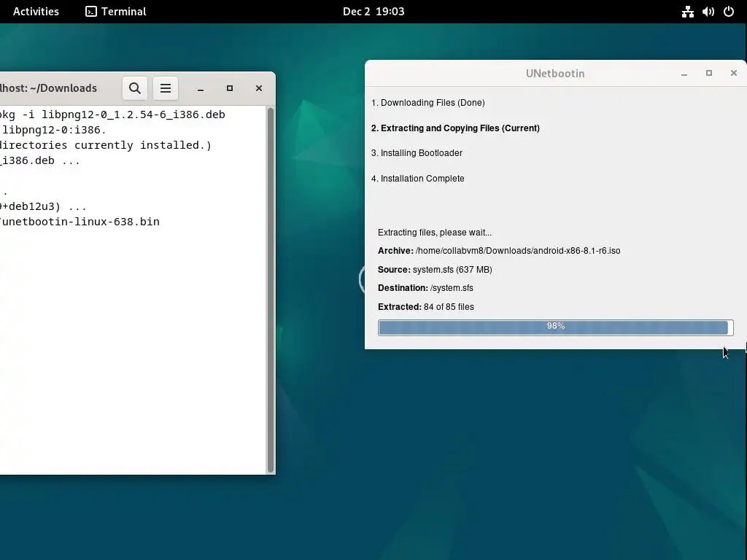Click the Destination /system.sfs line
The width and height of the screenshot is (747, 560).
(x=425, y=288)
